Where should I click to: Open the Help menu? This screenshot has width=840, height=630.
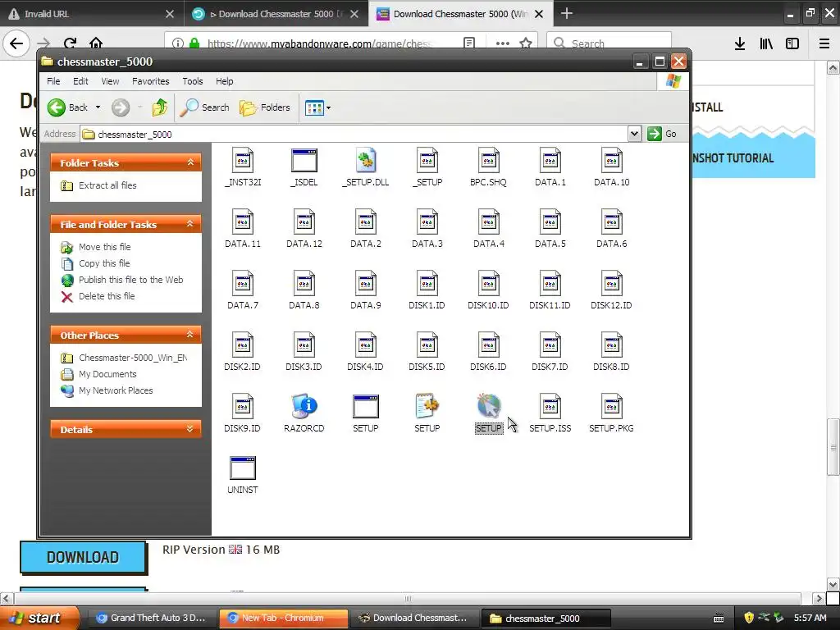(x=225, y=81)
